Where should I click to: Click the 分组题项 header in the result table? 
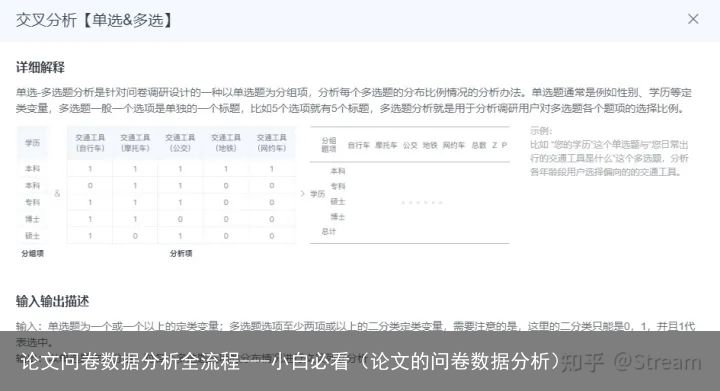[x=329, y=145]
